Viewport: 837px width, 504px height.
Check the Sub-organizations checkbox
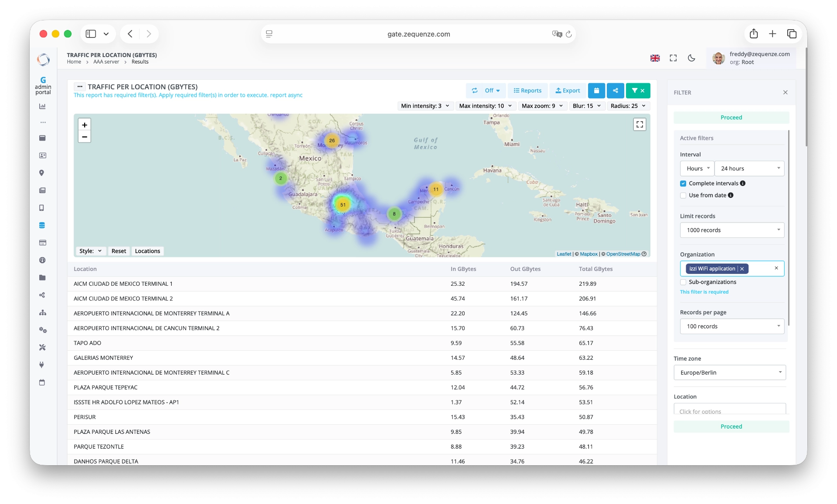coord(683,282)
